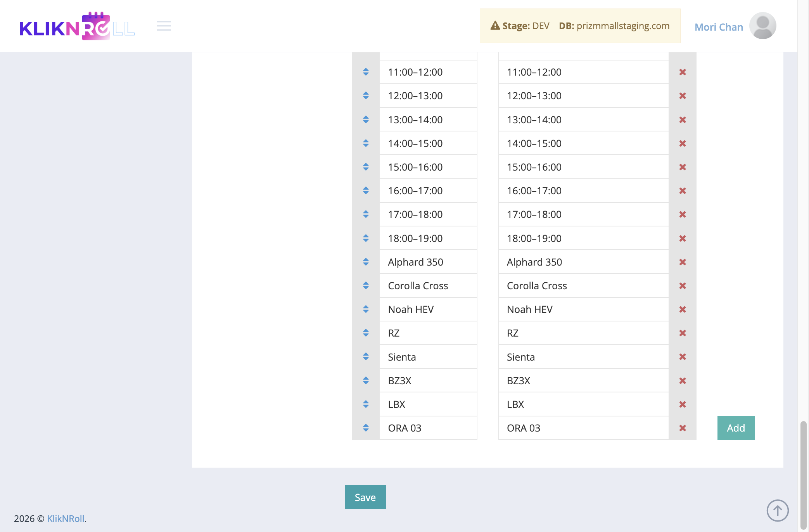Remove the Noah HEV entry
809x532 pixels.
pyautogui.click(x=683, y=309)
